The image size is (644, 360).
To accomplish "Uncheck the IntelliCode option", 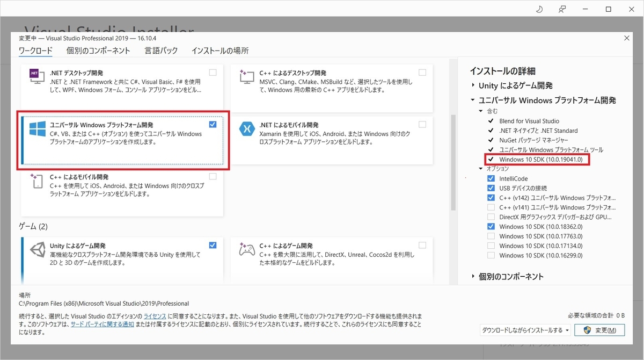I will (491, 178).
